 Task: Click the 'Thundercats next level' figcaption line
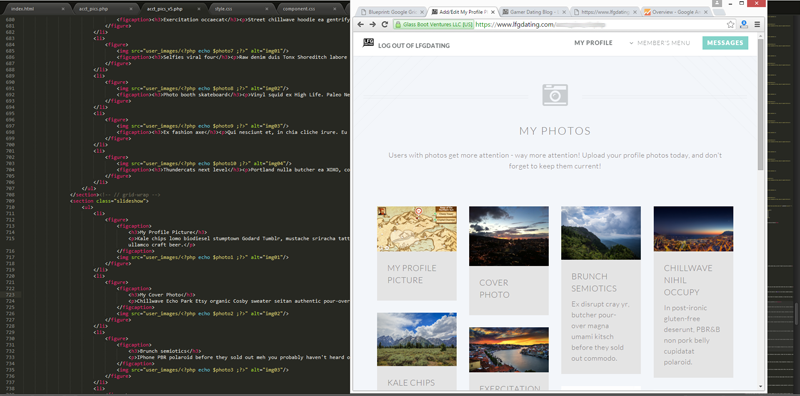click(234, 170)
